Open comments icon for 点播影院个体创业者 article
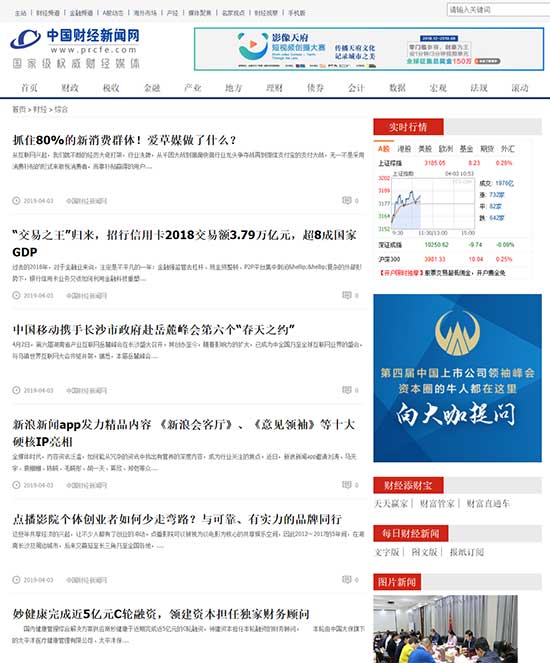Viewport: 550px width, 663px height. [347, 579]
